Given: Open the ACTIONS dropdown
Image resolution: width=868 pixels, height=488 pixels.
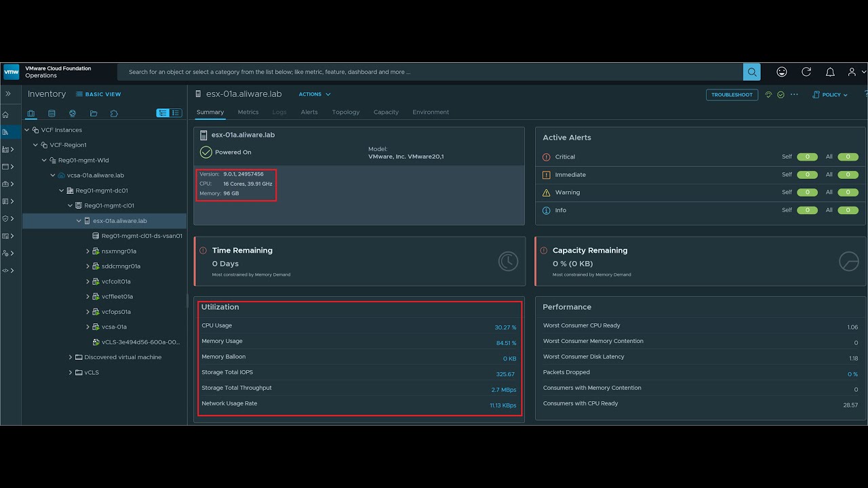Looking at the screenshot, I should coord(315,94).
